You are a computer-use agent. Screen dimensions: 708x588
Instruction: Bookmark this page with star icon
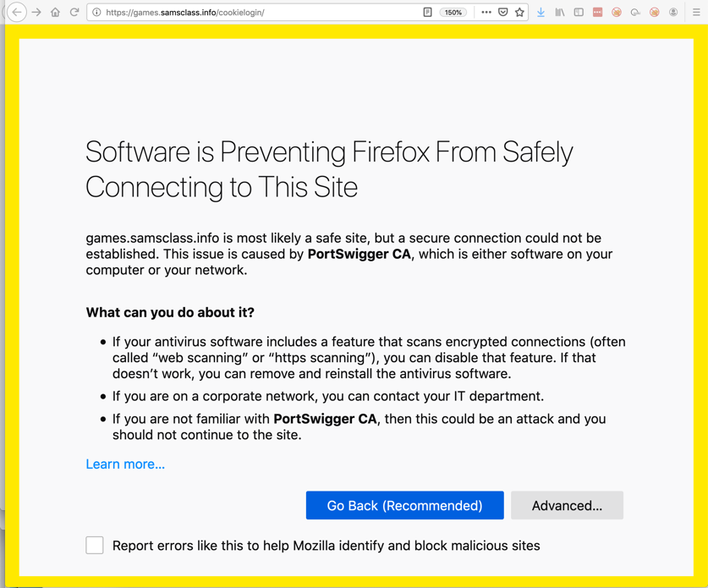tap(519, 13)
